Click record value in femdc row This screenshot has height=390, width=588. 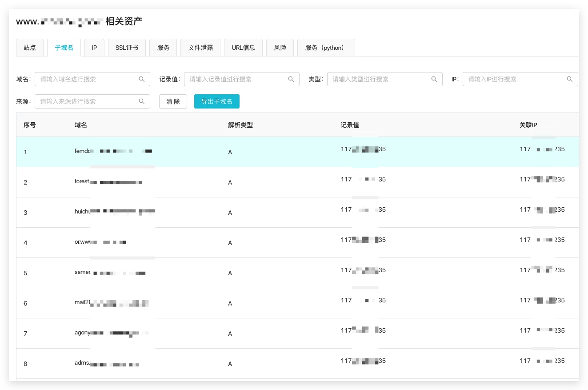363,149
